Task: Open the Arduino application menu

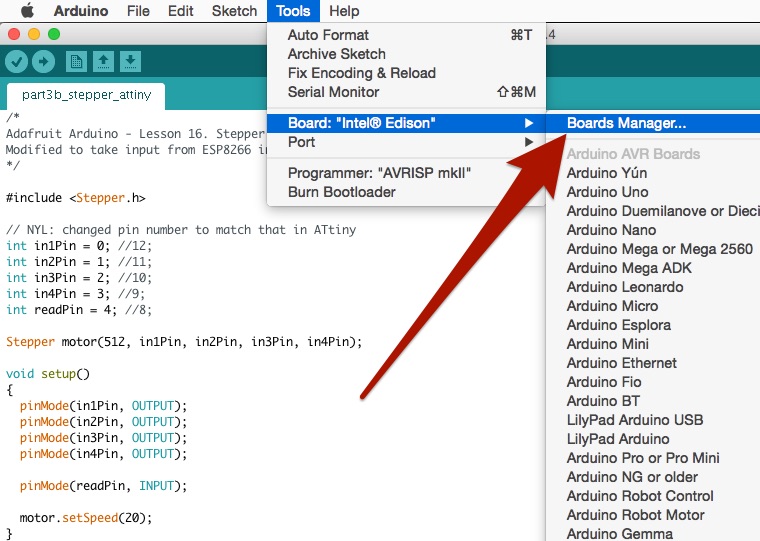Action: pos(81,11)
